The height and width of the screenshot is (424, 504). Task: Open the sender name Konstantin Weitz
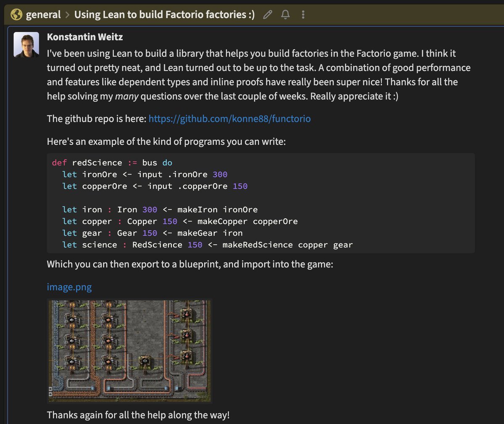85,37
